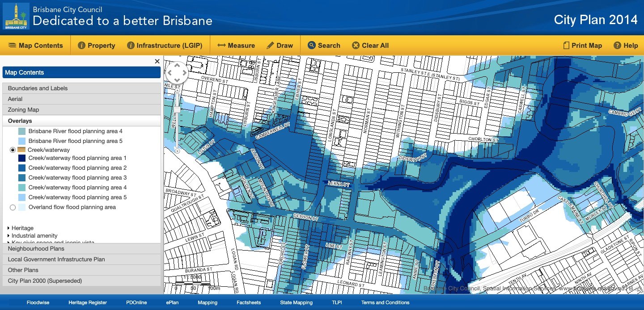Pan map east with right arrow
This screenshot has height=310, width=644.
point(185,73)
